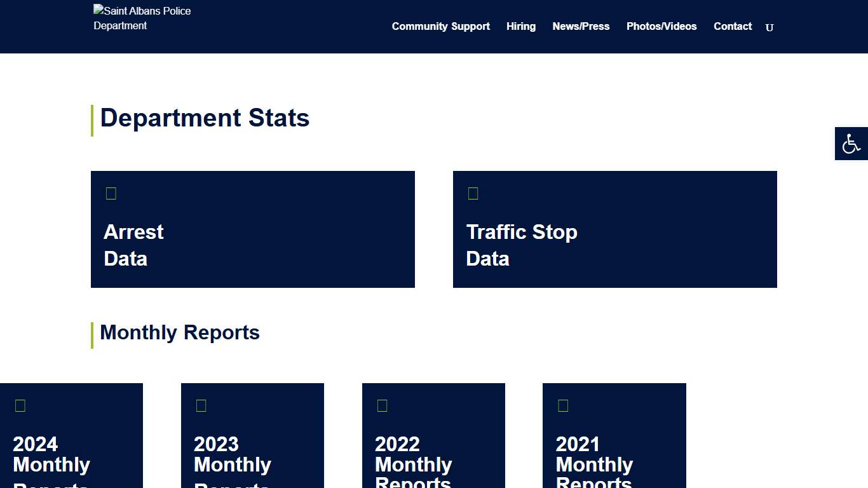Image resolution: width=868 pixels, height=488 pixels.
Task: Open the search icon in the navigation bar
Action: click(770, 27)
